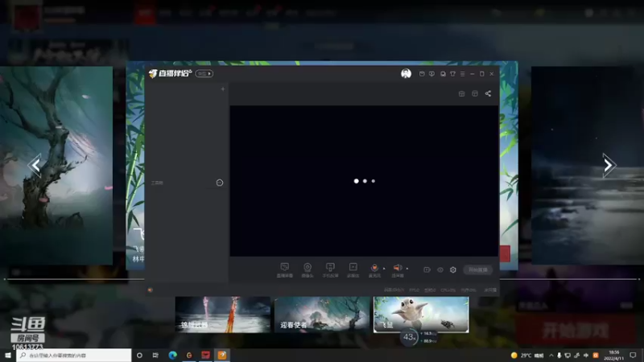Open the skin shirt icon in title bar

(452, 74)
